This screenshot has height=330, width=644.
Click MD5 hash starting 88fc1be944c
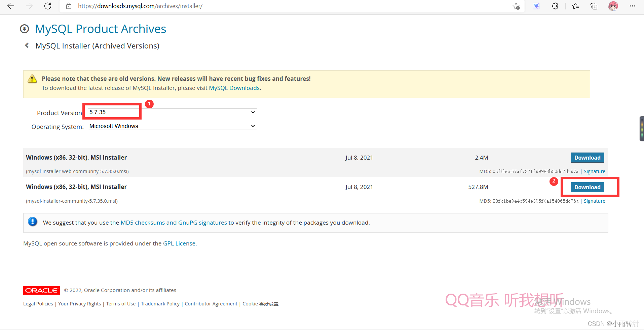(535, 201)
